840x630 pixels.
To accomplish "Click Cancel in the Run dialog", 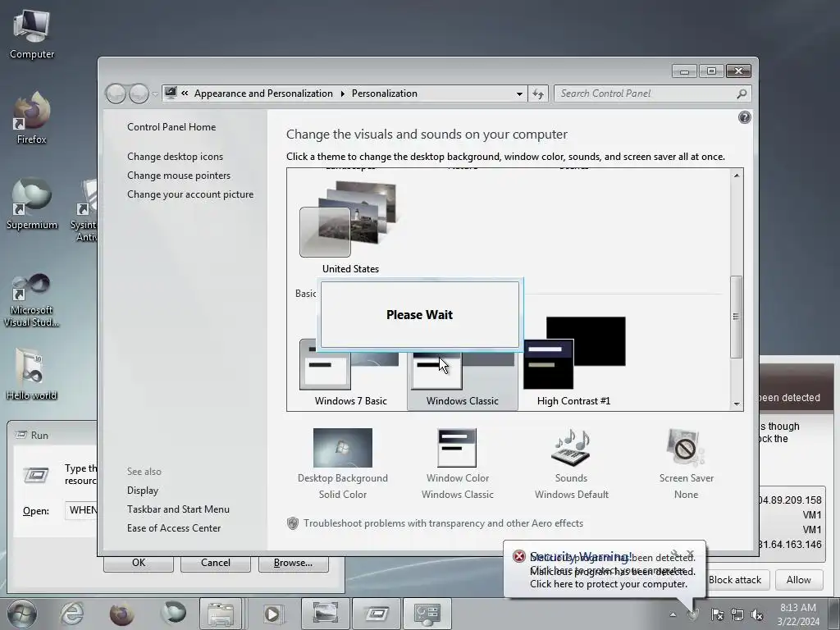I will (x=216, y=563).
